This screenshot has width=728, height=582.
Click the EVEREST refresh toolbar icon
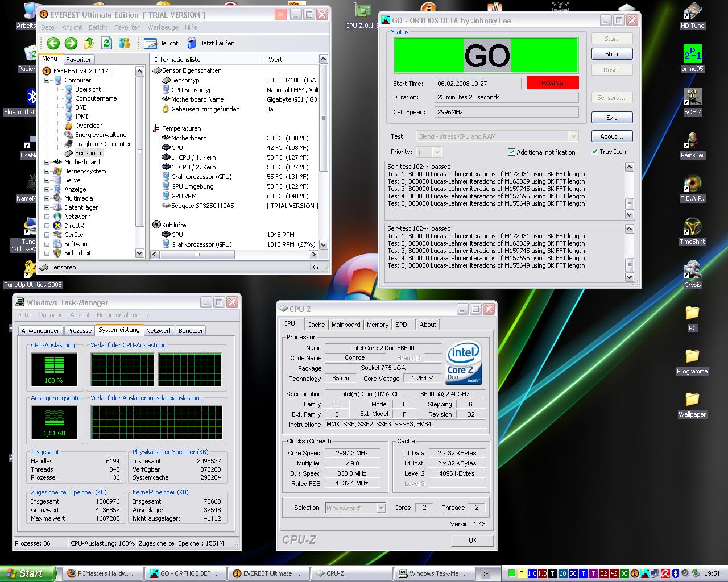[106, 43]
